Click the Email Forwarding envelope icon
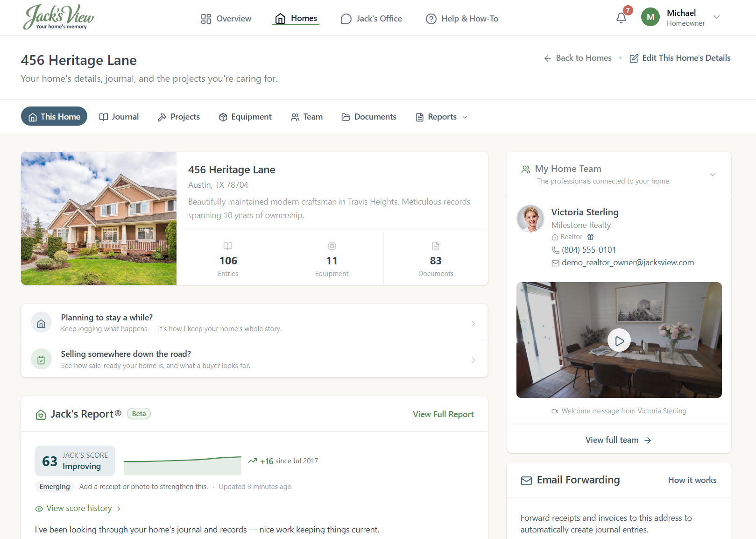The image size is (756, 539). coord(526,481)
